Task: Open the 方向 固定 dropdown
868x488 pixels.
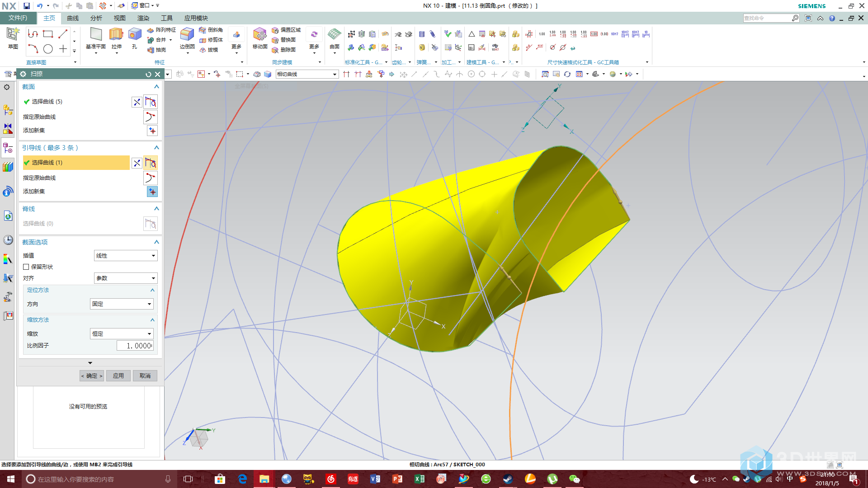Action: [x=122, y=304]
